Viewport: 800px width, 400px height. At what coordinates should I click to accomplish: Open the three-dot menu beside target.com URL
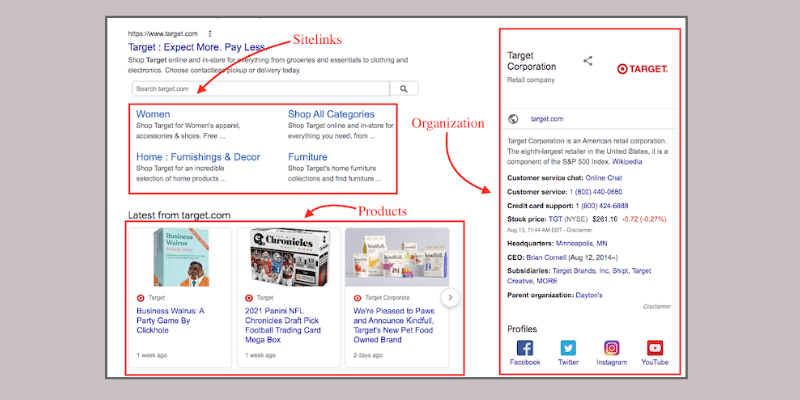[x=210, y=34]
